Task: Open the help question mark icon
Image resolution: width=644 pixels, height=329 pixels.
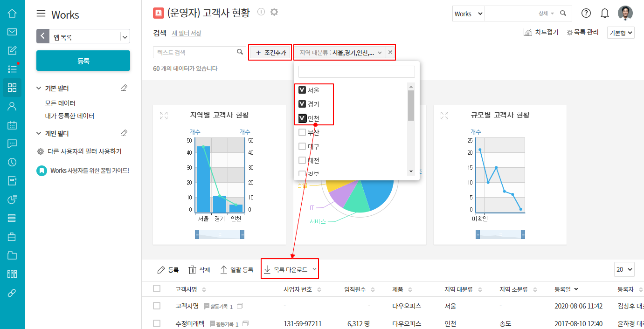Action: (x=586, y=14)
